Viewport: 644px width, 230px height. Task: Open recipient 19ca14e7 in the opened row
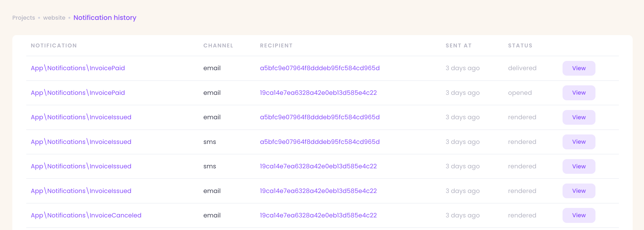tap(318, 93)
